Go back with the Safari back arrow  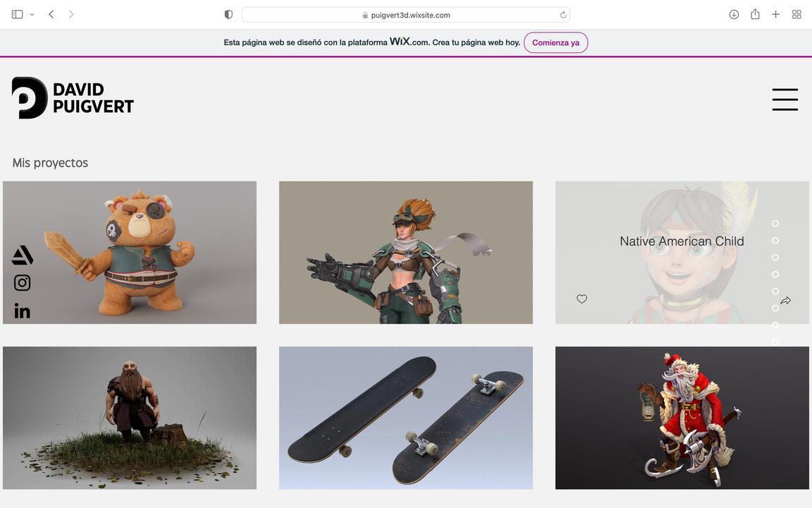pos(51,15)
